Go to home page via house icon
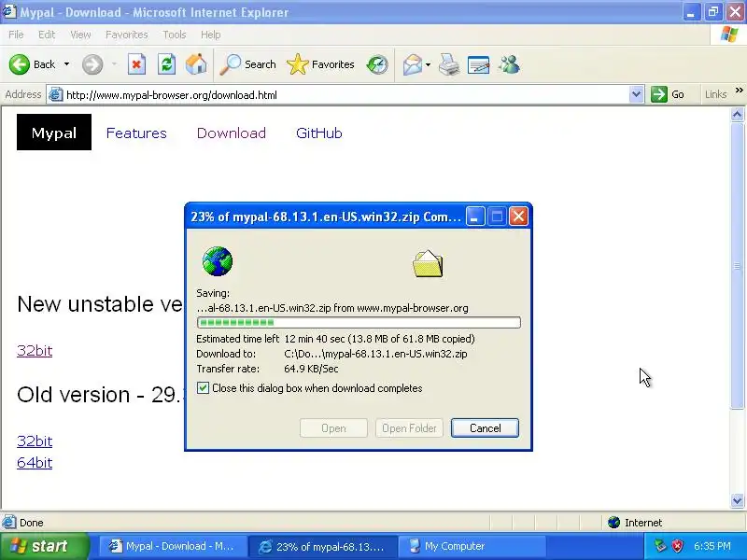 196,64
